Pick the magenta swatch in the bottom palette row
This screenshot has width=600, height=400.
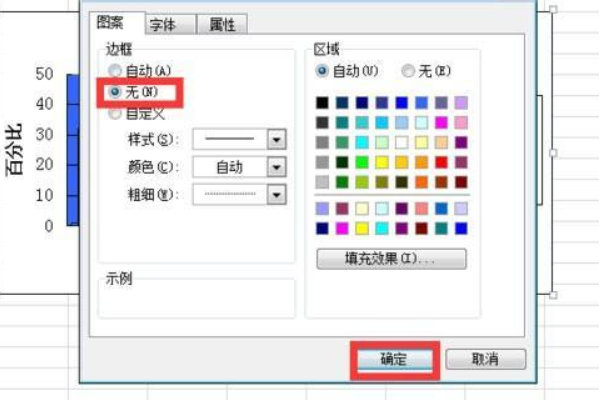coord(342,229)
